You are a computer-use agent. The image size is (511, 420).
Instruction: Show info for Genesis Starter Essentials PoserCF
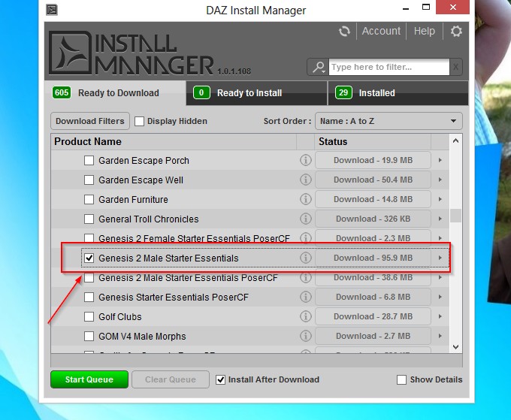point(305,297)
